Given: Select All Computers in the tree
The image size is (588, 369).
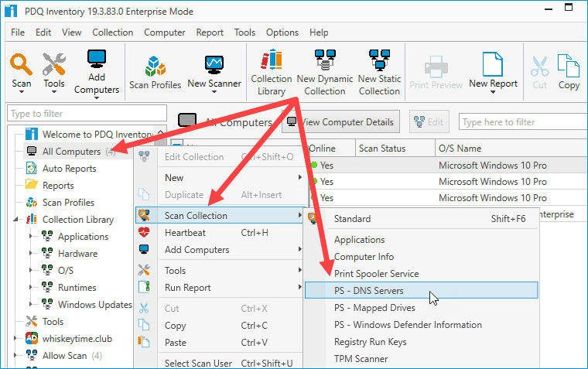Looking at the screenshot, I should (x=71, y=151).
